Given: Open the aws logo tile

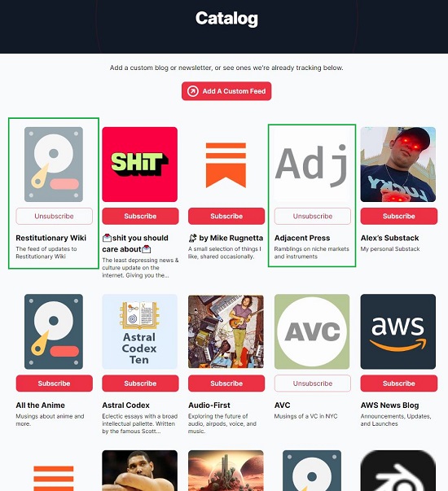Looking at the screenshot, I should [x=398, y=331].
